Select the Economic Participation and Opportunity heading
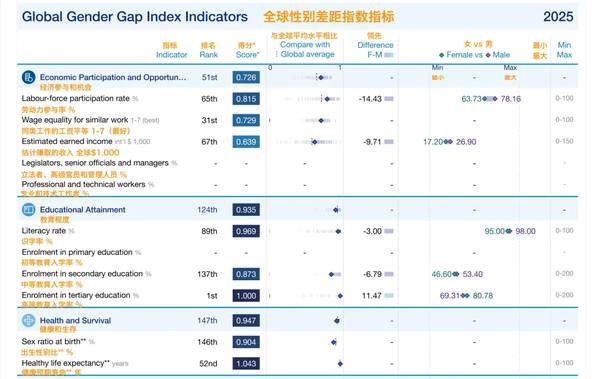This screenshot has height=379, width=600. point(113,77)
